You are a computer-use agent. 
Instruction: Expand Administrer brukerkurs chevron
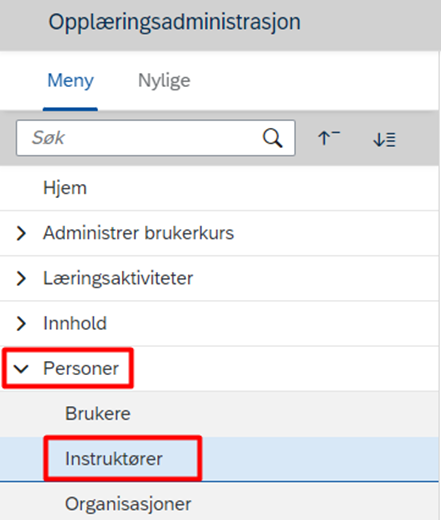[21, 233]
